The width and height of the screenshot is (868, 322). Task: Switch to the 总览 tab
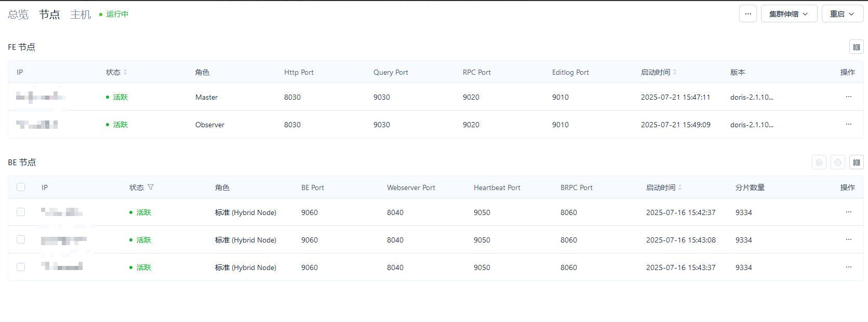pyautogui.click(x=18, y=15)
